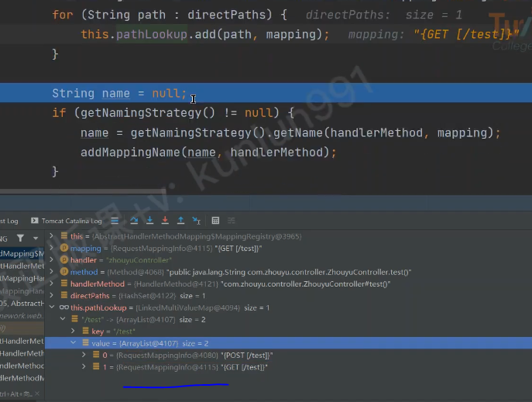Click the parameter icon beside 'mapping'
Viewport: 532px width, 402px height.
[x=64, y=248]
